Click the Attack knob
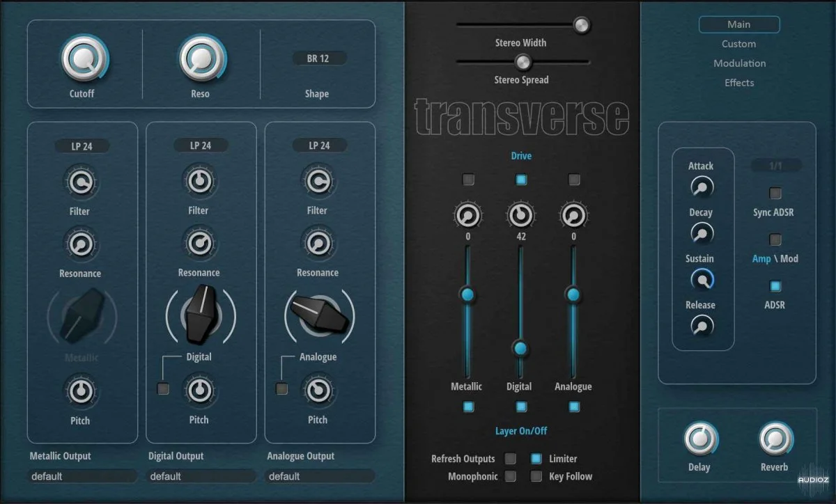This screenshot has width=836, height=504. click(702, 188)
